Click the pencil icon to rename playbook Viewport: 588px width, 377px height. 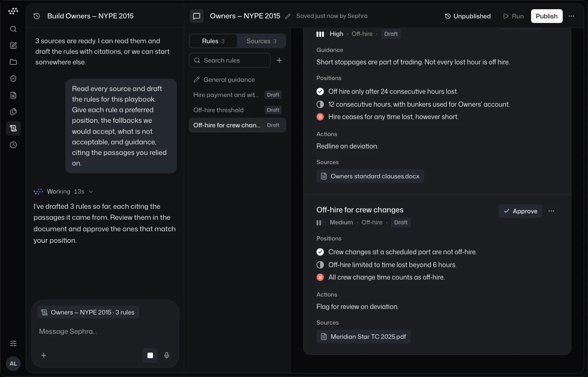point(288,16)
